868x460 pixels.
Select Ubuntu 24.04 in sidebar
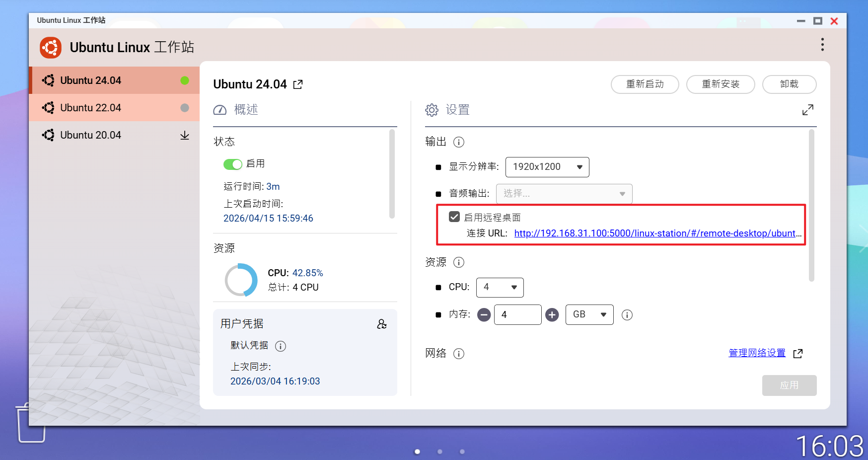tap(114, 80)
